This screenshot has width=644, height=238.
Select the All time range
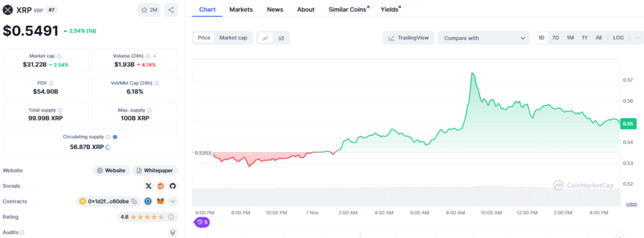599,38
